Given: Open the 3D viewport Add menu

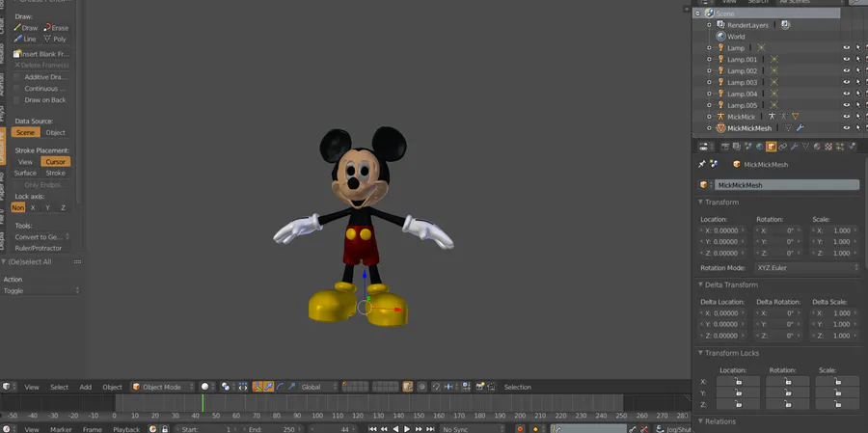Looking at the screenshot, I should [x=85, y=387].
